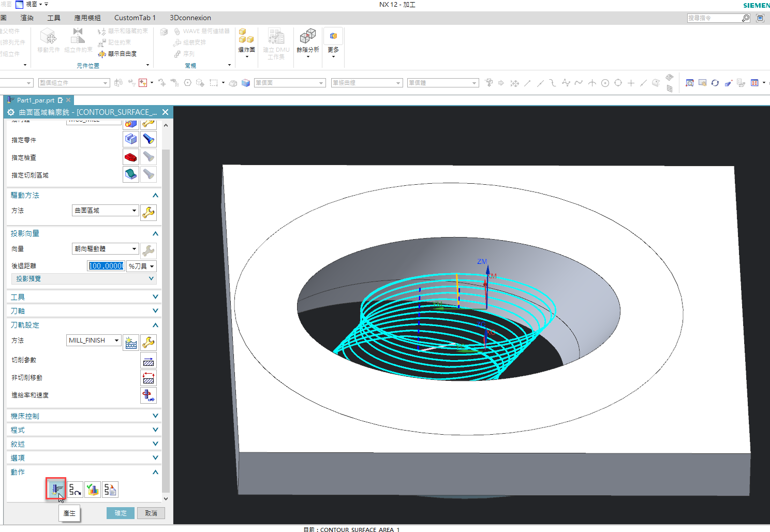The image size is (770, 532).
Task: Click the dialog scrollbar up arrow
Action: pos(166,125)
